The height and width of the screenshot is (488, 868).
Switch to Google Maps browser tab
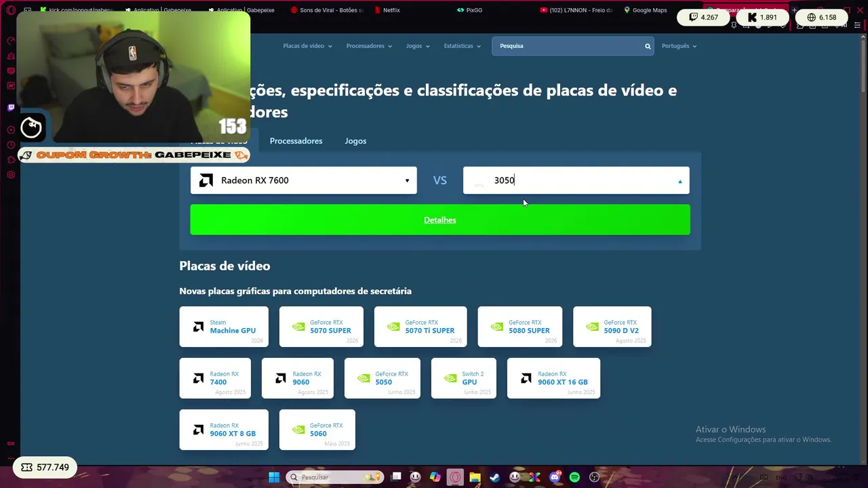tap(646, 10)
